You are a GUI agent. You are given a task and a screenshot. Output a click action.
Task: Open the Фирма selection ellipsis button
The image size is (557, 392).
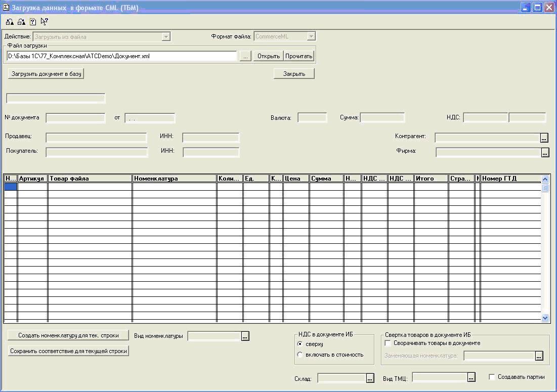pyautogui.click(x=544, y=152)
